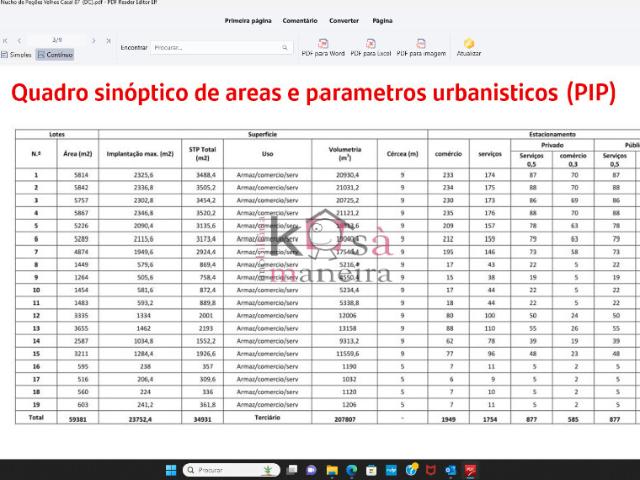The image size is (640, 480).
Task: Open Microsoft Edge from the taskbar
Action: pyautogui.click(x=351, y=470)
